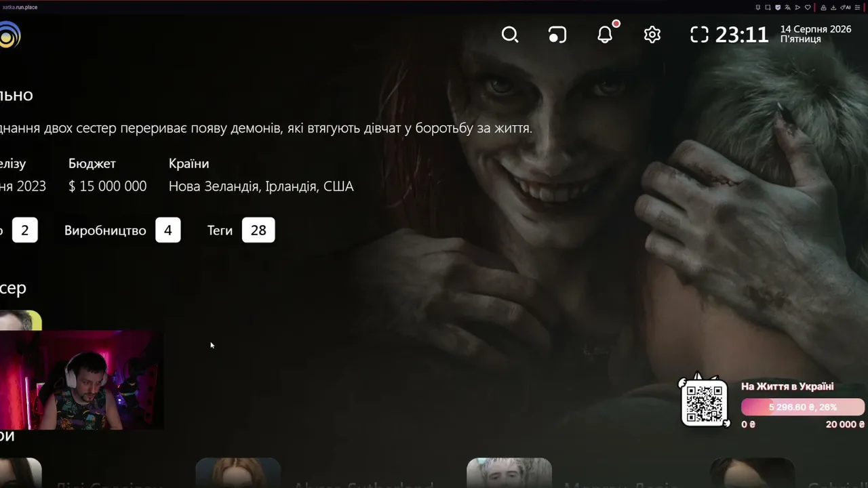
Task: Open the Теги section with count 28
Action: coord(241,230)
